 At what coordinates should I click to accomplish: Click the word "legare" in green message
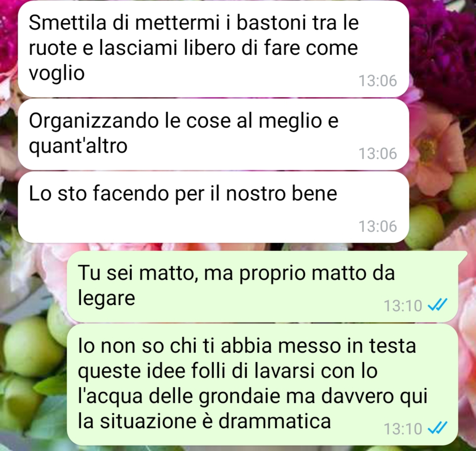click(106, 299)
